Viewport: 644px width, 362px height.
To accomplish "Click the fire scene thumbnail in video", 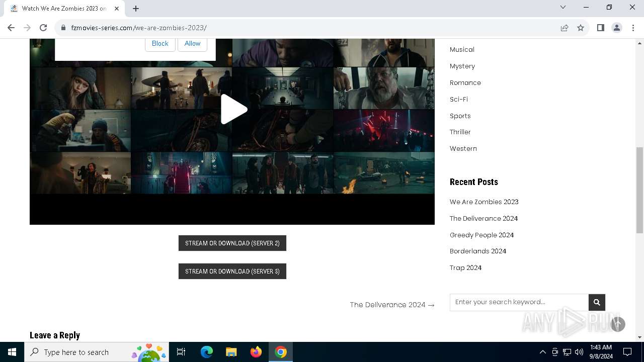I will (384, 173).
